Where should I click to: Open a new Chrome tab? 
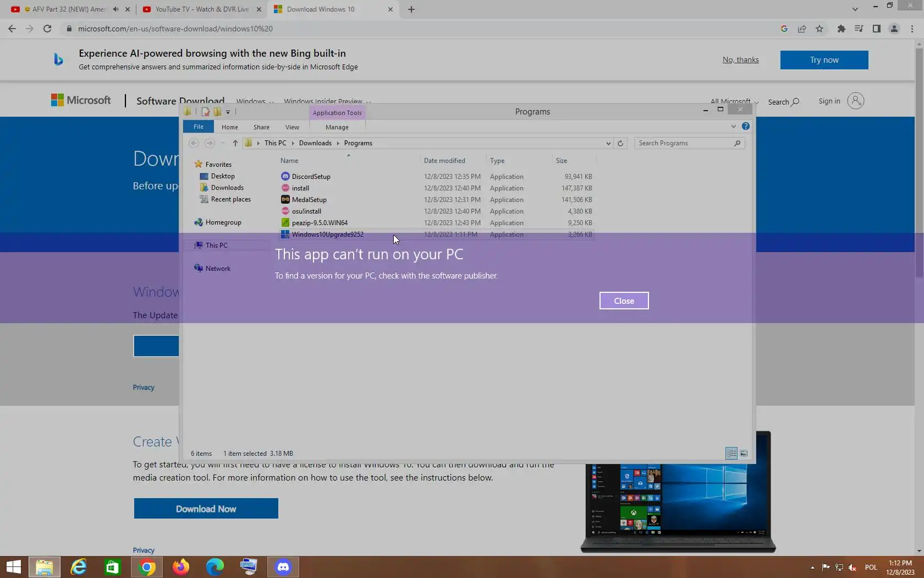pos(411,9)
